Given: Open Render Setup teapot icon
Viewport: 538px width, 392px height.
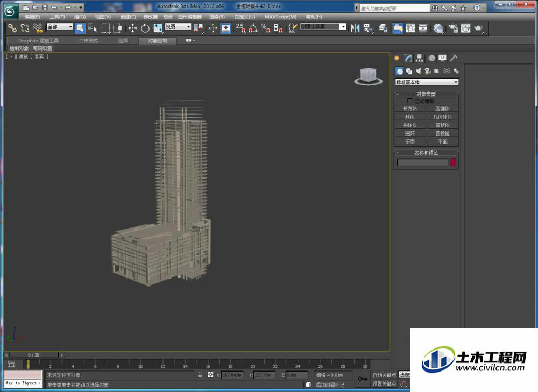Looking at the screenshot, I should coord(453,28).
